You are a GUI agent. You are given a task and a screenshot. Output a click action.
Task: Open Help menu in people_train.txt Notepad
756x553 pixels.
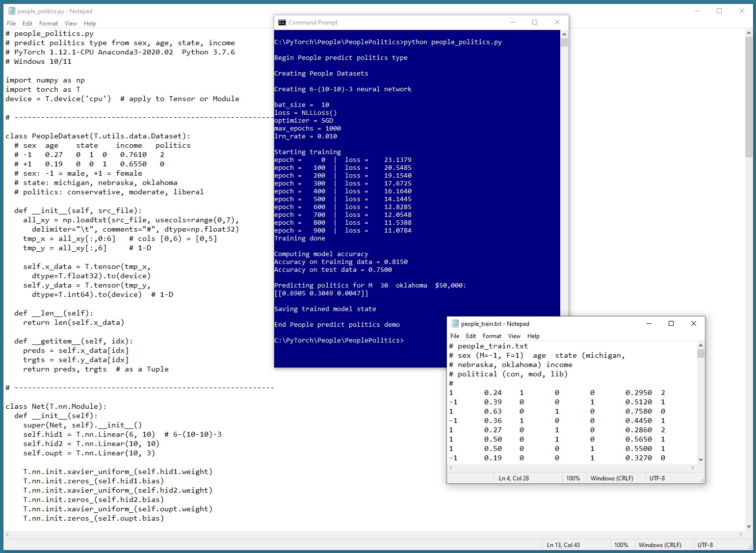pyautogui.click(x=533, y=336)
